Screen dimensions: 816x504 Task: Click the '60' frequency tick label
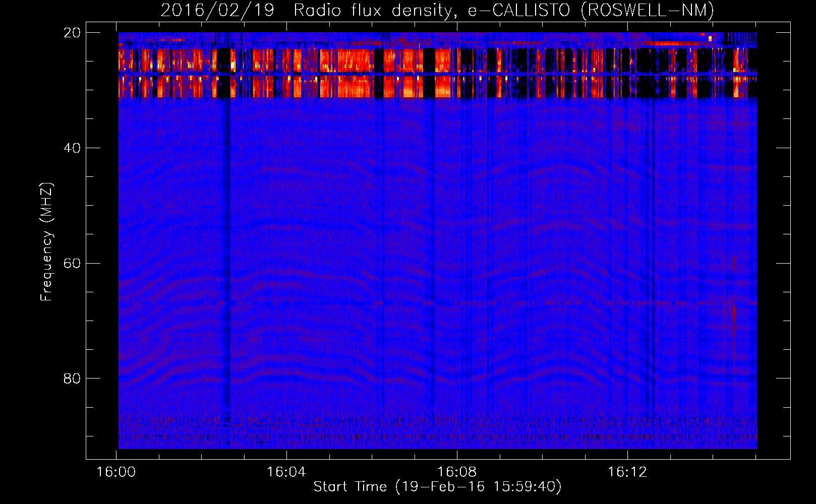[72, 264]
